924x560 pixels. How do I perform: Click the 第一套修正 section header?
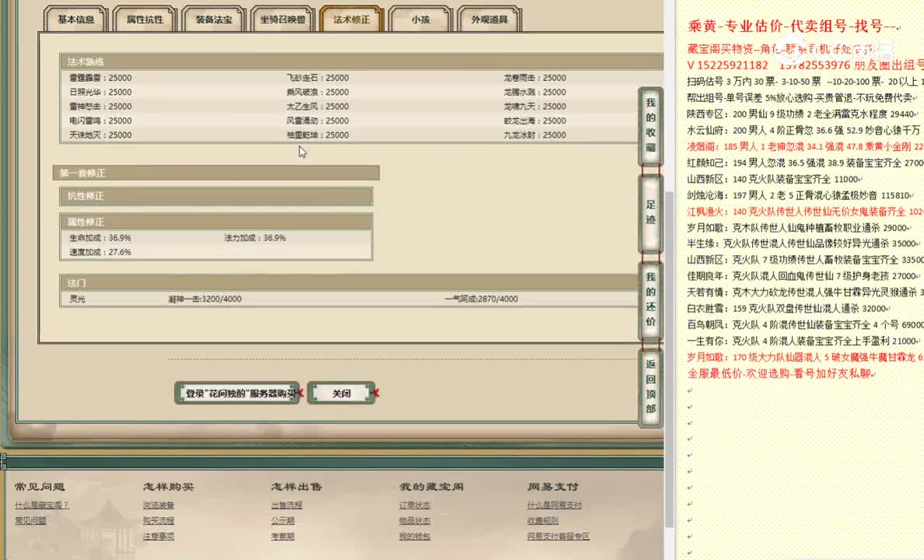coord(216,173)
